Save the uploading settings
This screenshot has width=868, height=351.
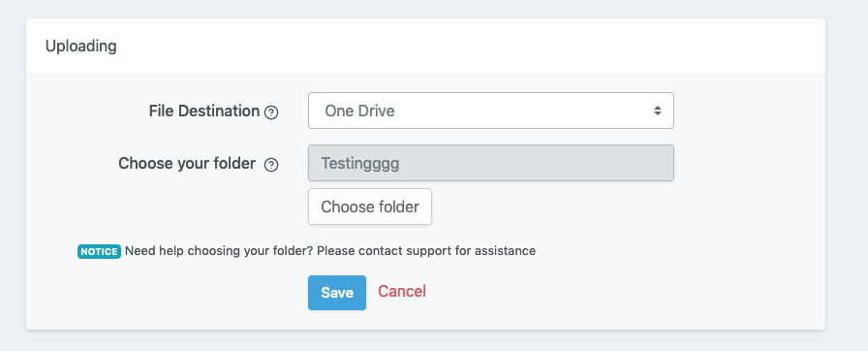point(337,292)
